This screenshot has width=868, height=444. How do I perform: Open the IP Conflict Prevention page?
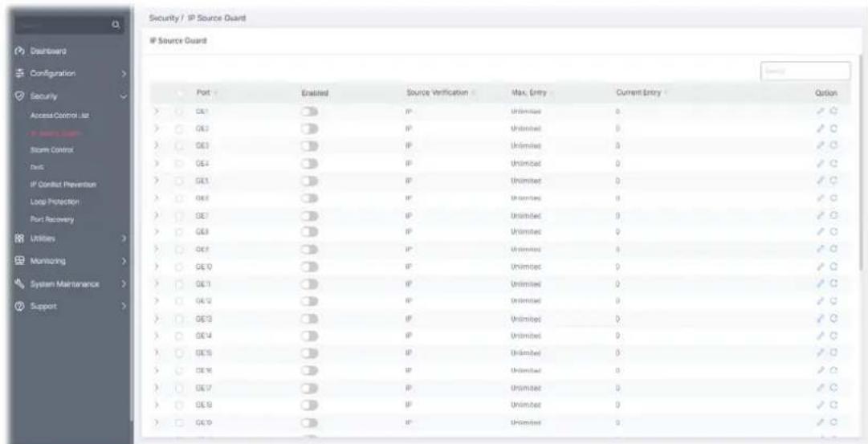(x=63, y=185)
